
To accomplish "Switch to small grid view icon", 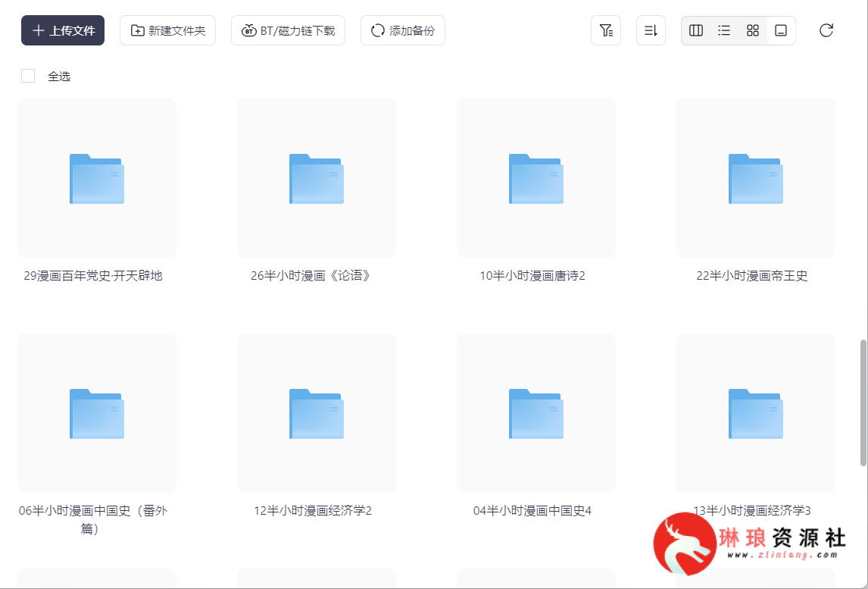I will click(753, 30).
